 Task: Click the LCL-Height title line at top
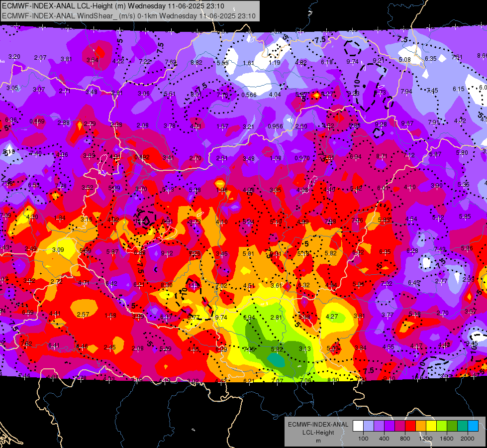click(x=113, y=6)
